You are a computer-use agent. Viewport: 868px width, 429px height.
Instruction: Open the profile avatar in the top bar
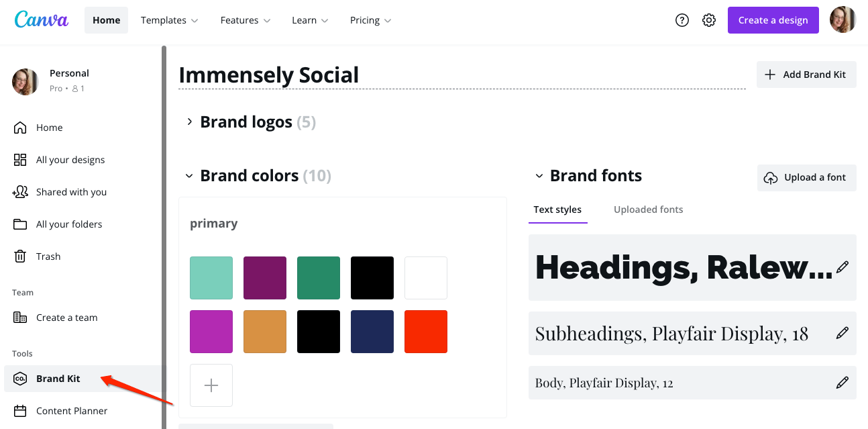tap(843, 20)
